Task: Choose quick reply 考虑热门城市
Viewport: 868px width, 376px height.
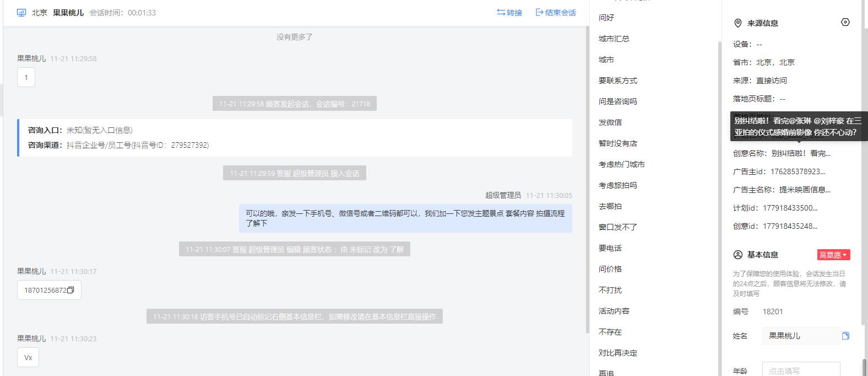Action: click(622, 164)
